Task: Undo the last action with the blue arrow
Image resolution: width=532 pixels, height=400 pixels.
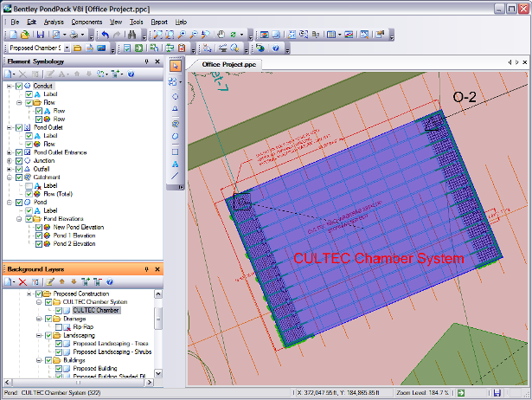Action: pos(106,35)
